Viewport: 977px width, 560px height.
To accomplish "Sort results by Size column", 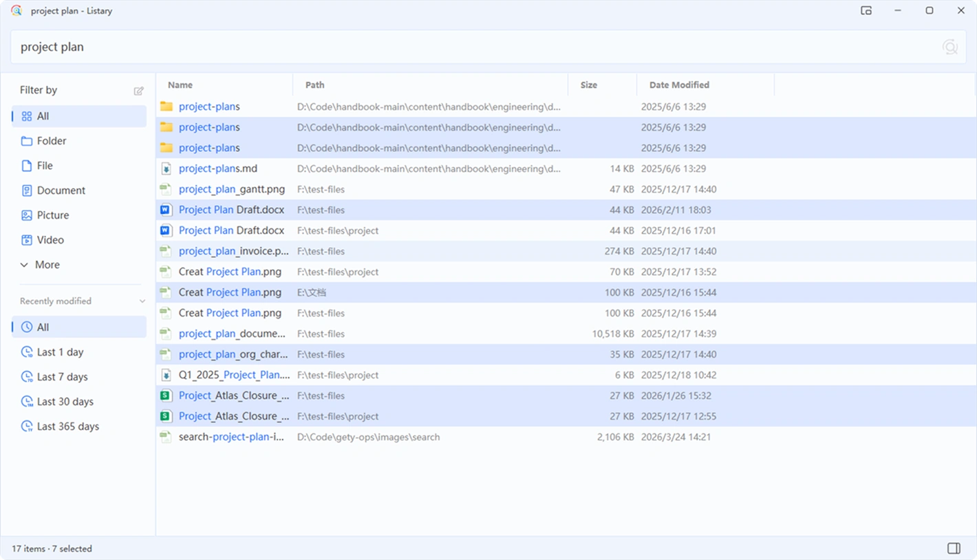I will [589, 85].
